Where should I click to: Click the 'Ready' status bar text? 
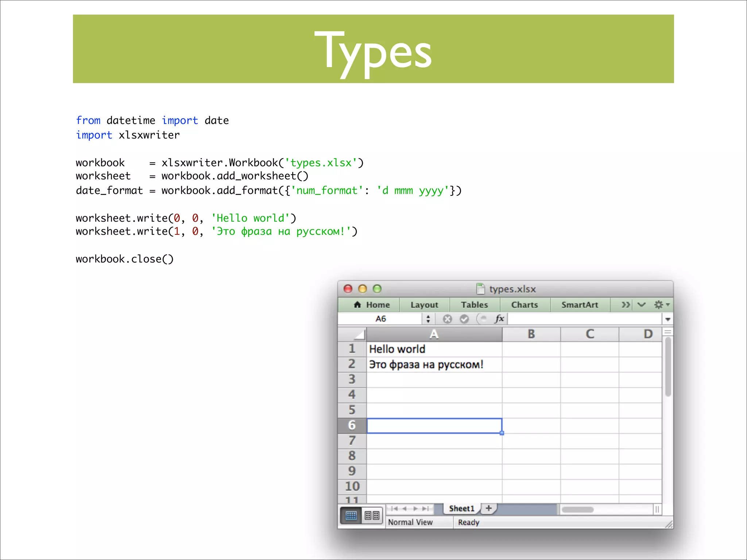coord(469,522)
